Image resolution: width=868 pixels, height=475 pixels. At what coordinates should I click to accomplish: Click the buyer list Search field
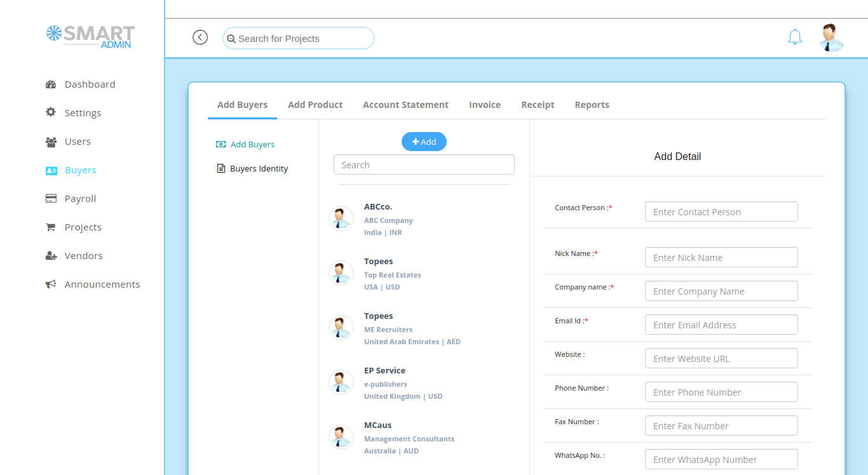pos(424,164)
